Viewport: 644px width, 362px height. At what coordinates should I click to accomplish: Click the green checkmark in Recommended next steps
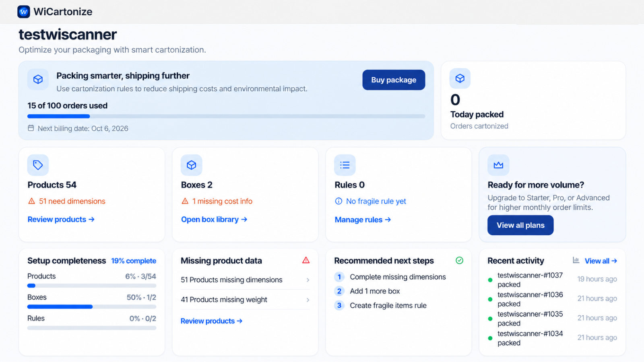click(459, 260)
